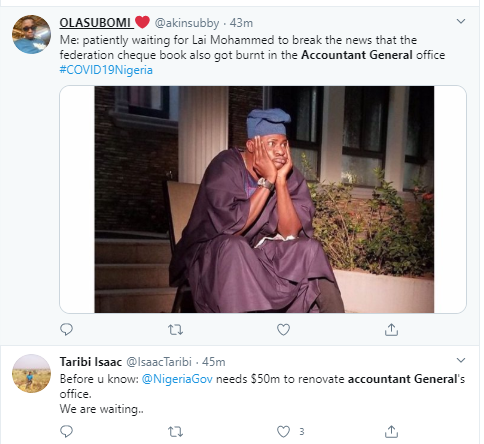Screen dimensions: 484x444
Task: View Taribi Isaac's profile avatar
Action: (31, 373)
